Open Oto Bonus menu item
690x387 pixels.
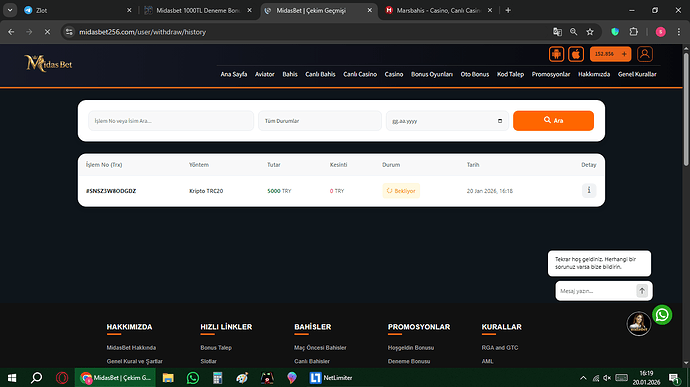(474, 74)
